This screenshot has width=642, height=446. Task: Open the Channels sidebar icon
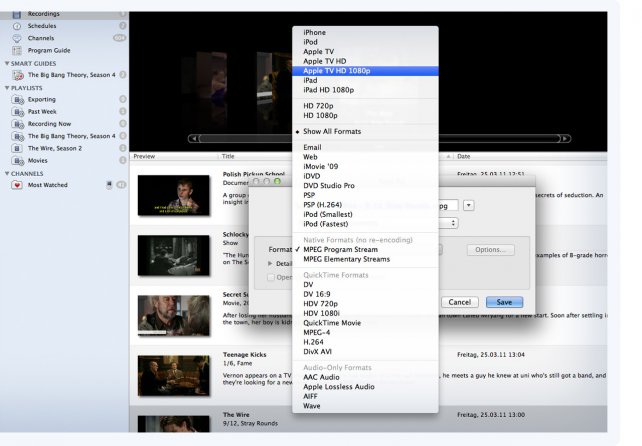pos(17,38)
